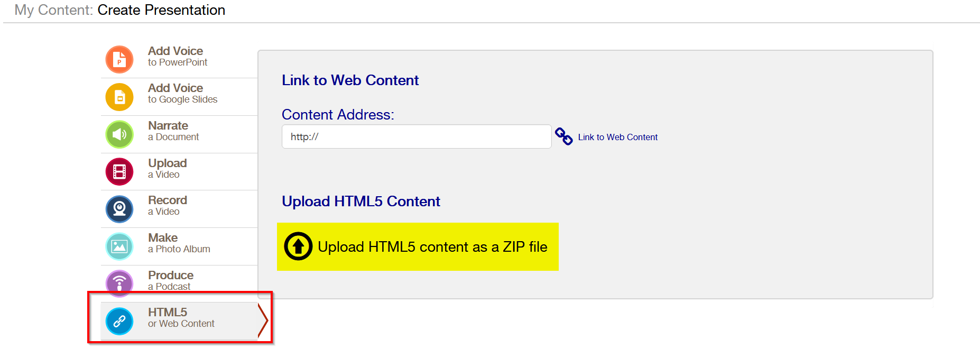Click the Link to Web Content link

(617, 138)
